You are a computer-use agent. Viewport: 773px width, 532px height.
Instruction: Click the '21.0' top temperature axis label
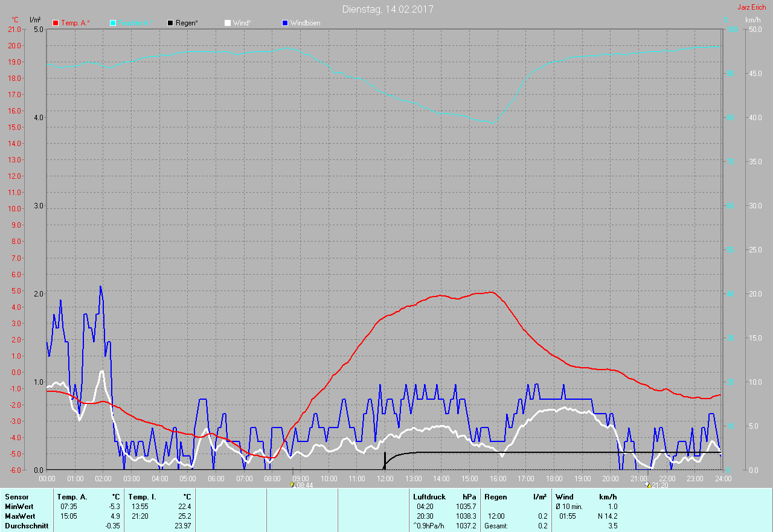click(15, 29)
